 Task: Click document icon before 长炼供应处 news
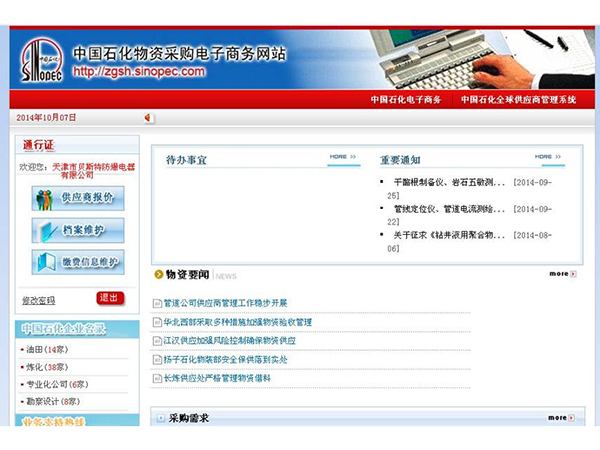click(157, 378)
